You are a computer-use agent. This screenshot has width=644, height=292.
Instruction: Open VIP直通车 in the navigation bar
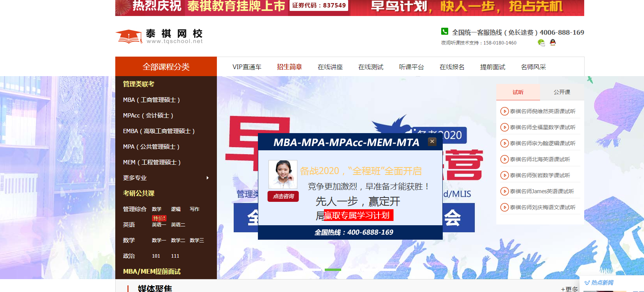(247, 67)
